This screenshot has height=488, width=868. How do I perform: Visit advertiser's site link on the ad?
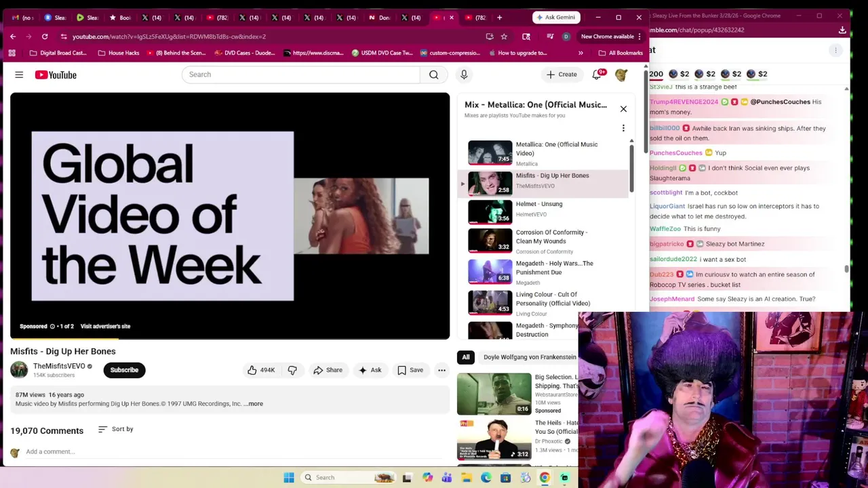point(105,327)
